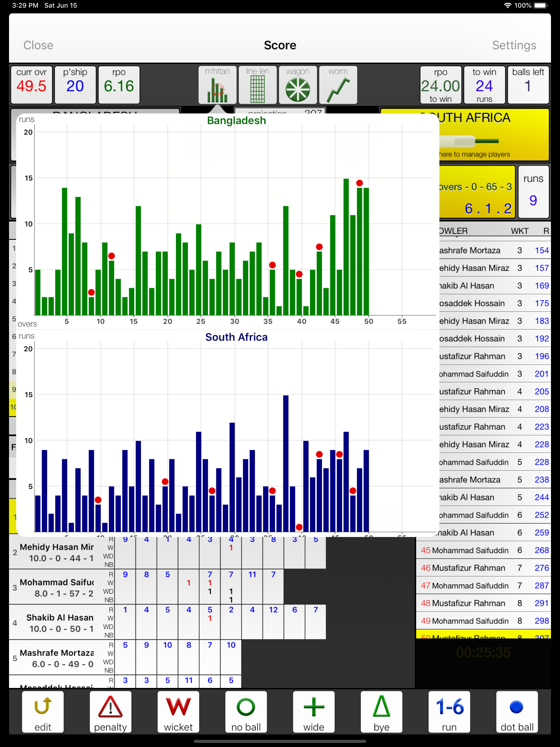The width and height of the screenshot is (560, 747).
Task: Open Settings
Action: pos(514,45)
